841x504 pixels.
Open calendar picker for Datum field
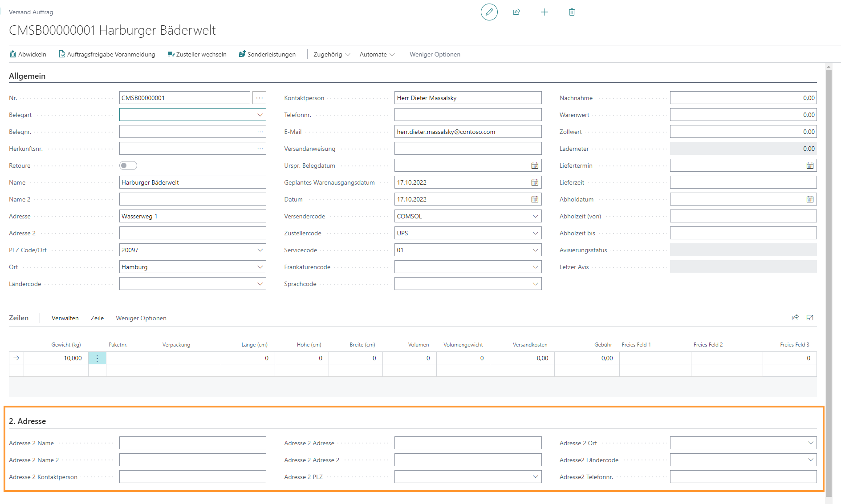tap(535, 199)
